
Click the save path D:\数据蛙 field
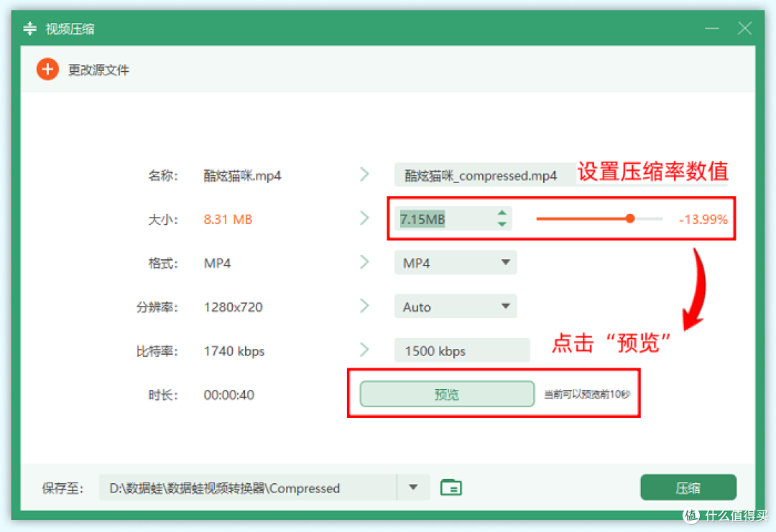coord(247,487)
